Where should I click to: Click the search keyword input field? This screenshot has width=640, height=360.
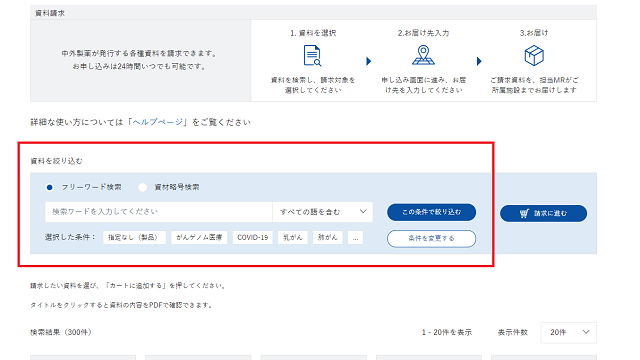point(158,212)
